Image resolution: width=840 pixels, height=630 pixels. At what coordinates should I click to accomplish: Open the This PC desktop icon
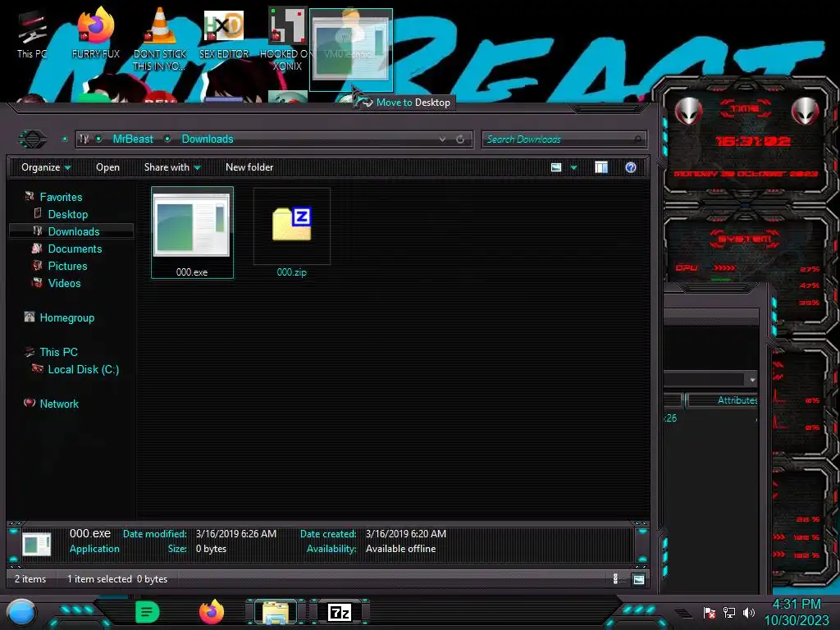[x=32, y=34]
